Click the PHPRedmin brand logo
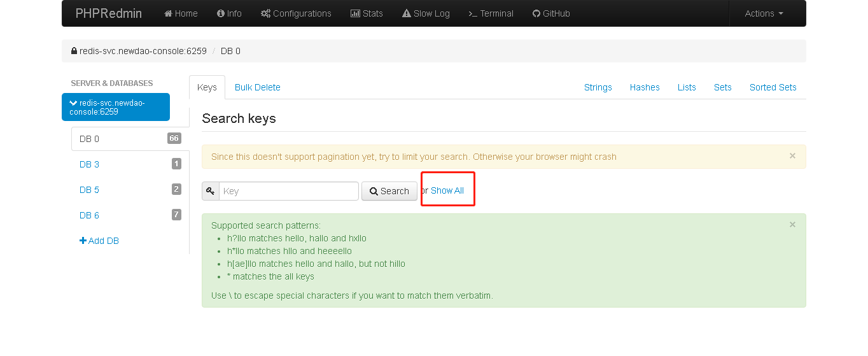868x356 pixels. 108,13
